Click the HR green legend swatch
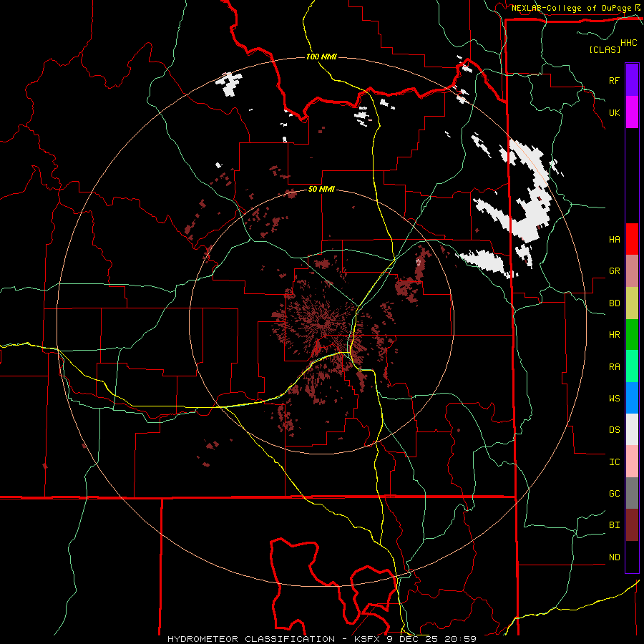The height and width of the screenshot is (644, 644). coord(632,335)
